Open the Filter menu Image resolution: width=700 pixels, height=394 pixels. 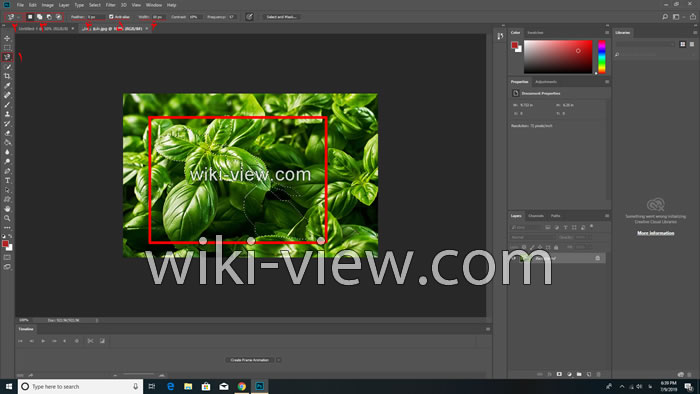(x=110, y=5)
